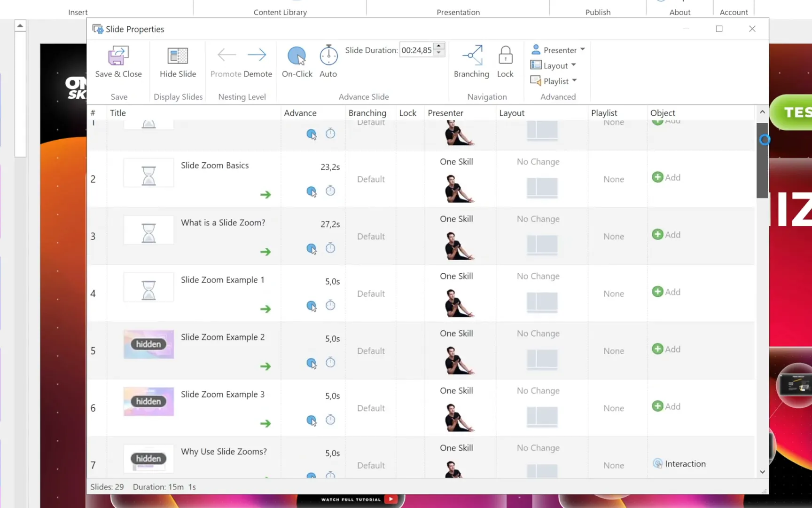Click the slide list scrollbar up arrow
Image resolution: width=812 pixels, height=508 pixels.
[762, 112]
